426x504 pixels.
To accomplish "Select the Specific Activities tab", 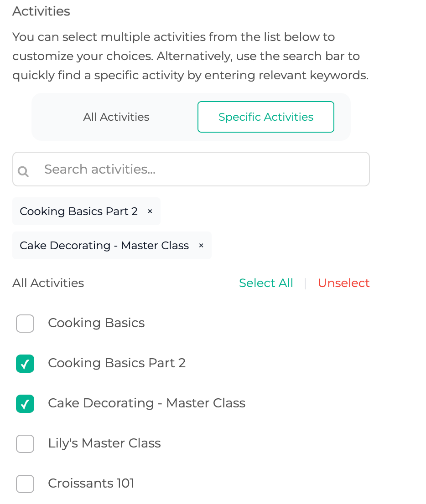I will click(266, 117).
